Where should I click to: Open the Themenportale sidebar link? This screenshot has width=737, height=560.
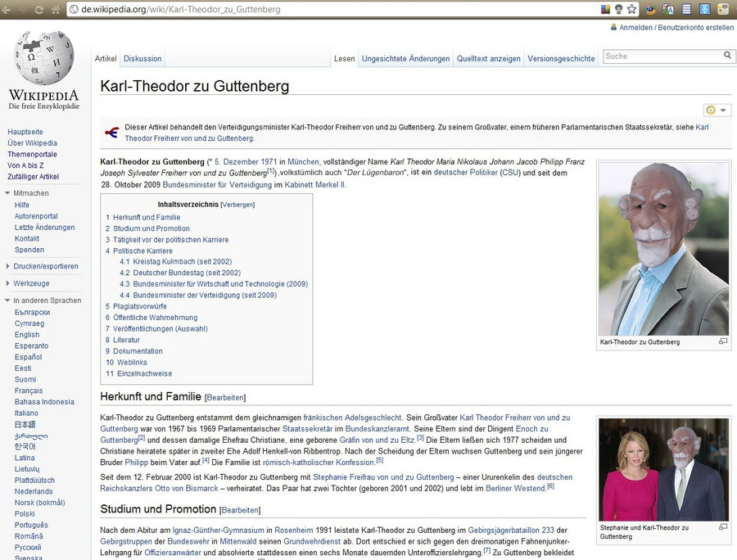pyautogui.click(x=32, y=155)
